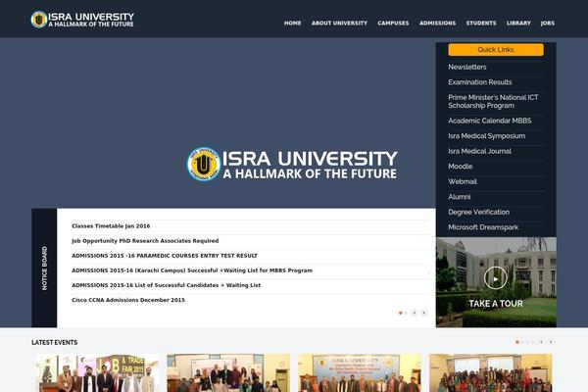Open the Library menu item

(518, 23)
